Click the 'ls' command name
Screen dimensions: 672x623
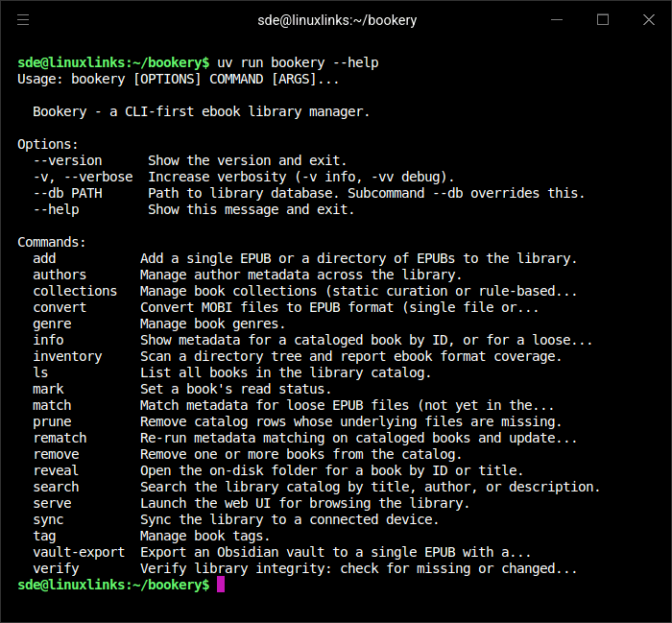coord(40,372)
